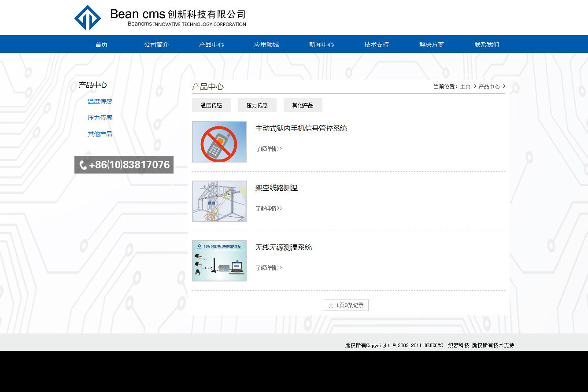Click the 温度传感 filter button
This screenshot has width=588, height=392.
pos(211,105)
